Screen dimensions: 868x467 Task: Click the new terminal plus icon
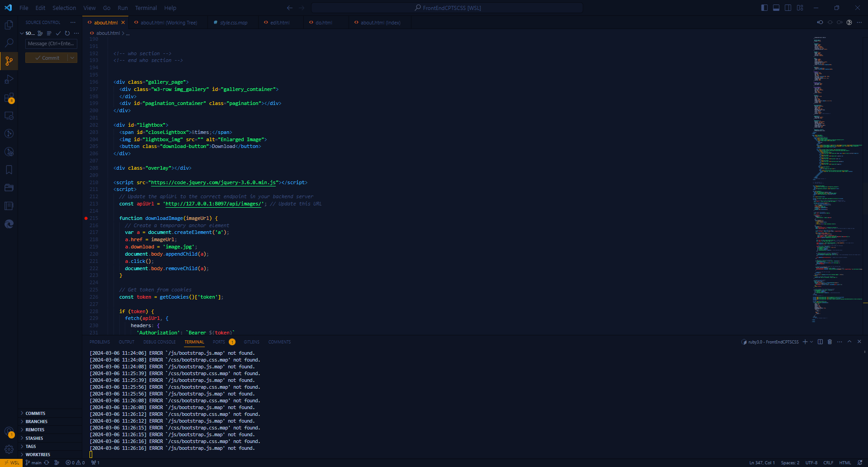click(805, 342)
